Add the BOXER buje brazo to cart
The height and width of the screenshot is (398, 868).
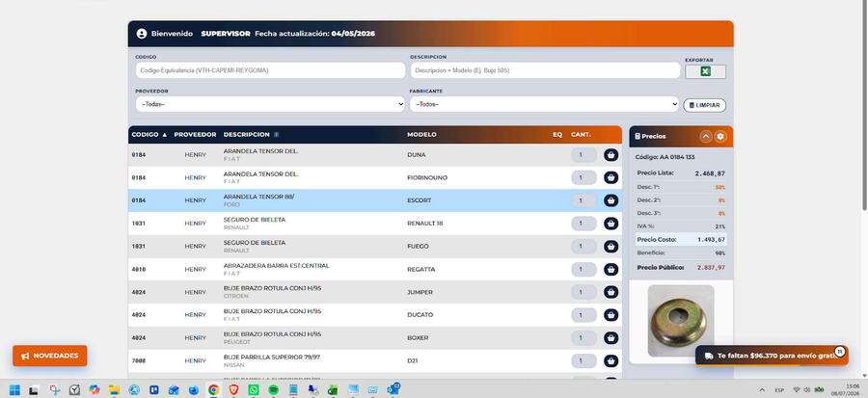[610, 337]
